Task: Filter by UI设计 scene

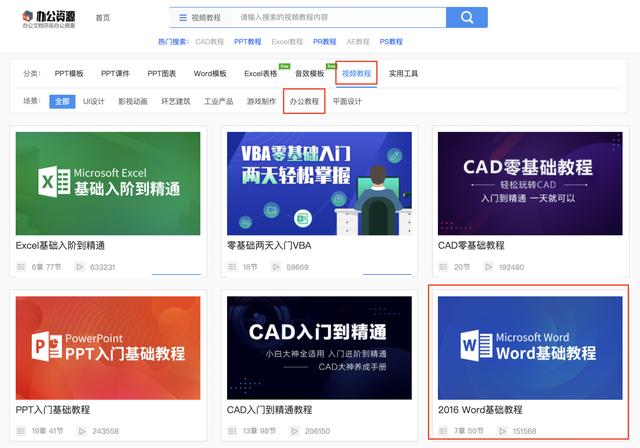Action: point(93,101)
